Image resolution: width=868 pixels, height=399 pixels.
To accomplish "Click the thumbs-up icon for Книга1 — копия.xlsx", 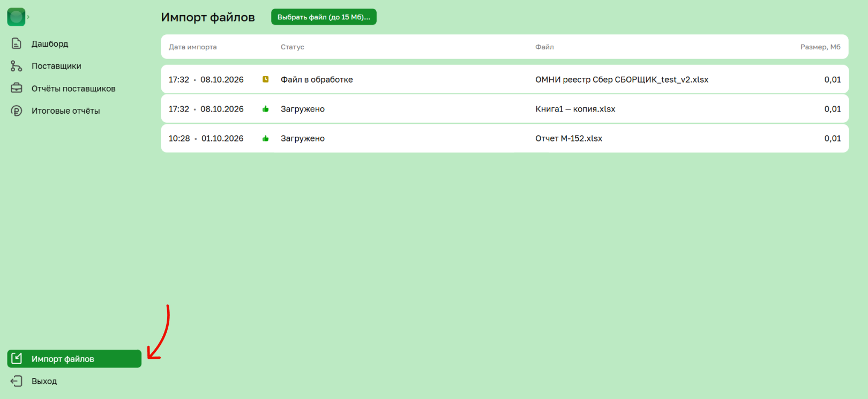I will click(x=265, y=109).
